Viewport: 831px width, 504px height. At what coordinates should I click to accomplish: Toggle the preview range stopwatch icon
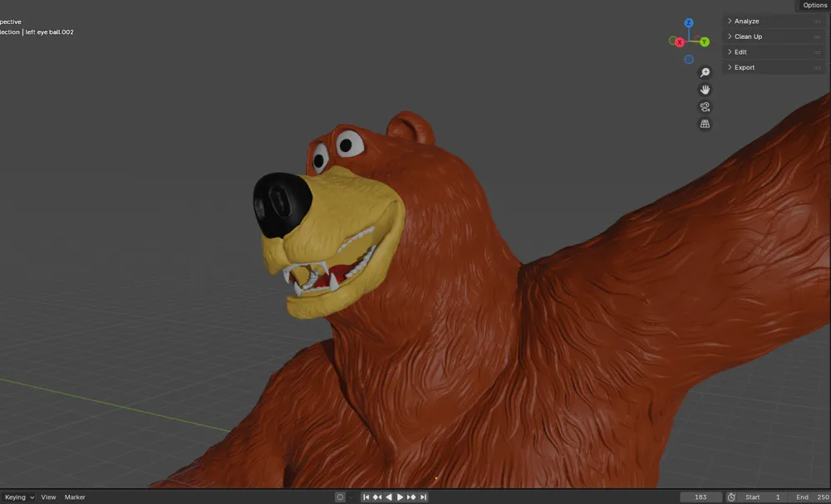(731, 497)
